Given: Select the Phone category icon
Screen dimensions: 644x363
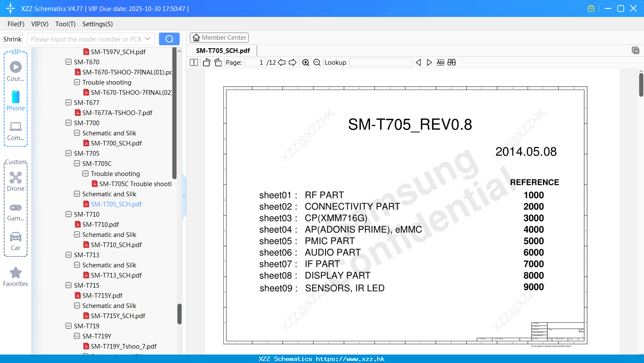Looking at the screenshot, I should 16,101.
